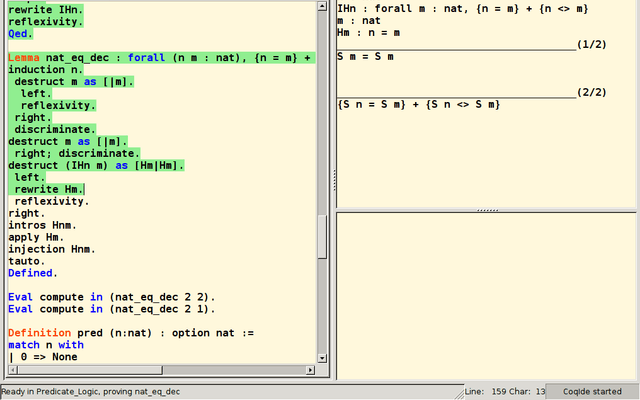Place cursor on the "Defined." line
This screenshot has height=400, width=640.
33,273
